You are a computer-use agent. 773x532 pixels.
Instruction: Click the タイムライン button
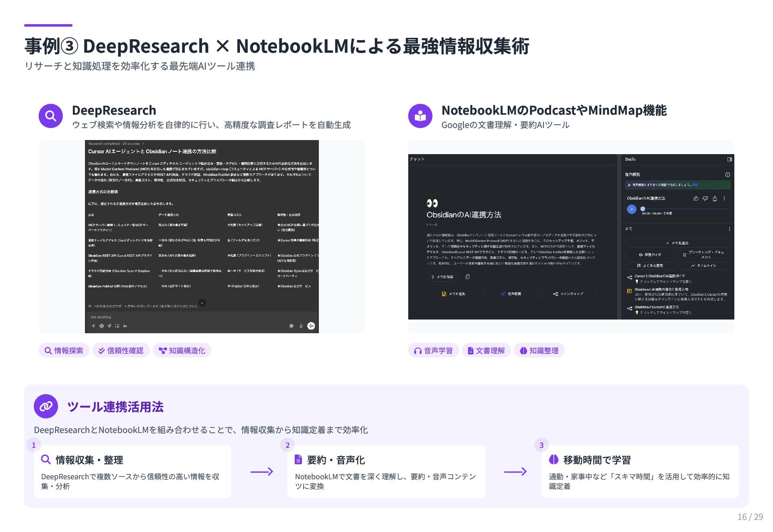click(x=705, y=266)
